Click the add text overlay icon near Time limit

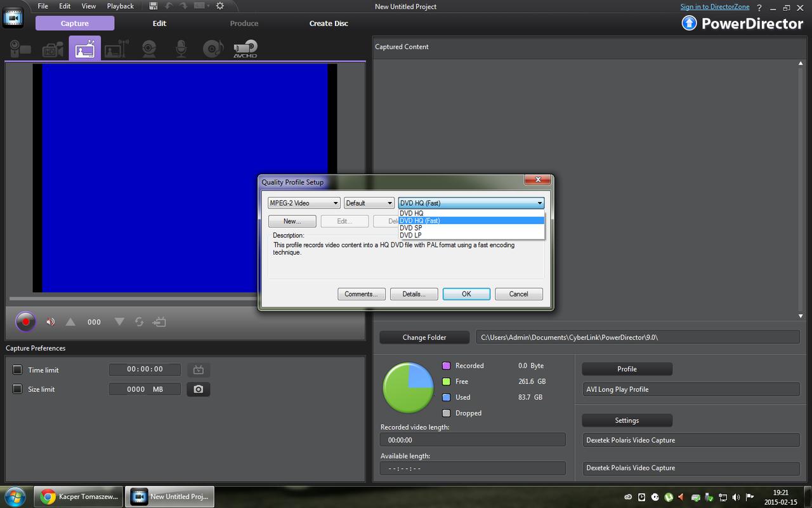199,370
